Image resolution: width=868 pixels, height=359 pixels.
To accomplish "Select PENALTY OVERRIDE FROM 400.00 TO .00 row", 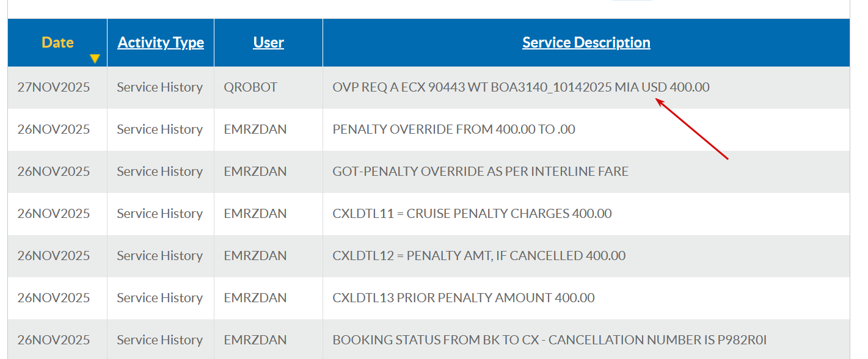I will click(x=453, y=129).
